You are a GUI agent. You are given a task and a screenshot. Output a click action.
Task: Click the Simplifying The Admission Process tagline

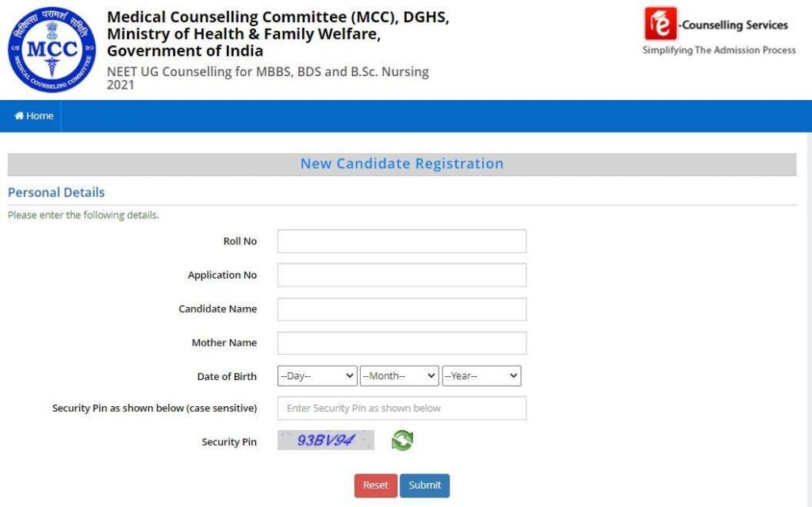(x=719, y=50)
